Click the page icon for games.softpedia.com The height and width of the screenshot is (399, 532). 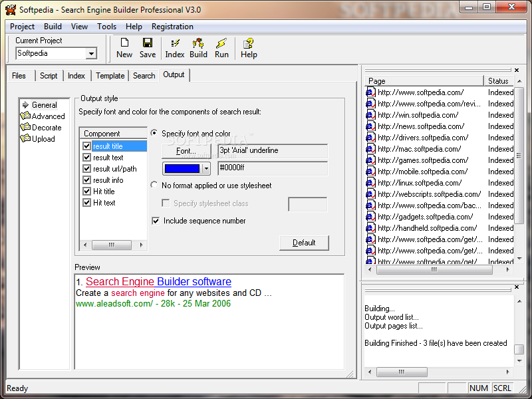(x=370, y=160)
